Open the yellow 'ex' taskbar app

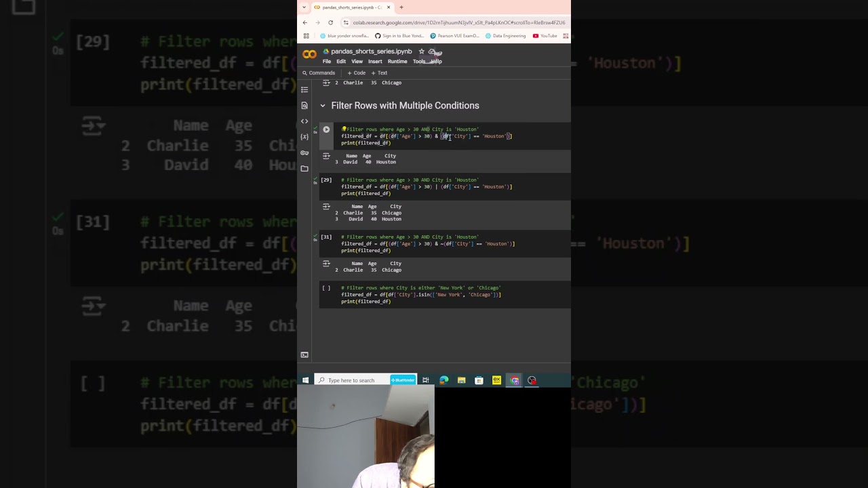tap(496, 380)
